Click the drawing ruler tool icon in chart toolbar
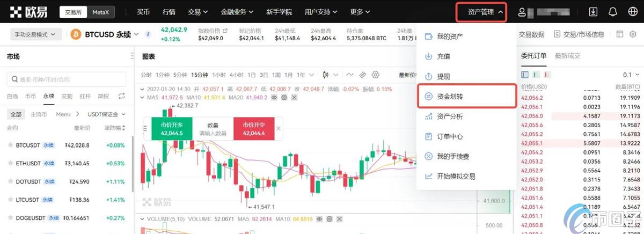Screen dimensions: 644x234 click(x=363, y=75)
